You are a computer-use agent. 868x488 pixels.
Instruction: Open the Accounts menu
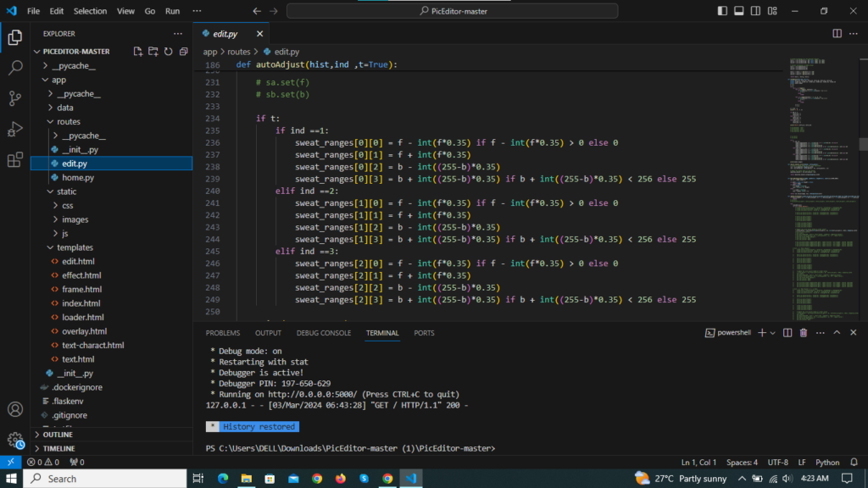(x=15, y=409)
